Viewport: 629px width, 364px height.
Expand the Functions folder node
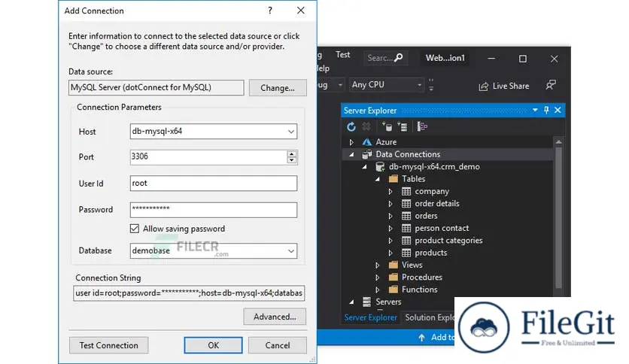pos(377,290)
